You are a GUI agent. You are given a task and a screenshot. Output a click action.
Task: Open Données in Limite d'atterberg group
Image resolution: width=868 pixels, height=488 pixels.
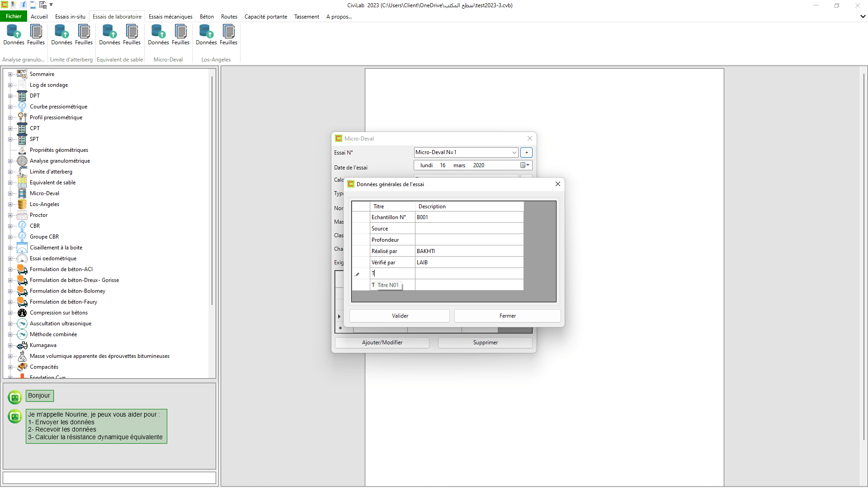61,35
